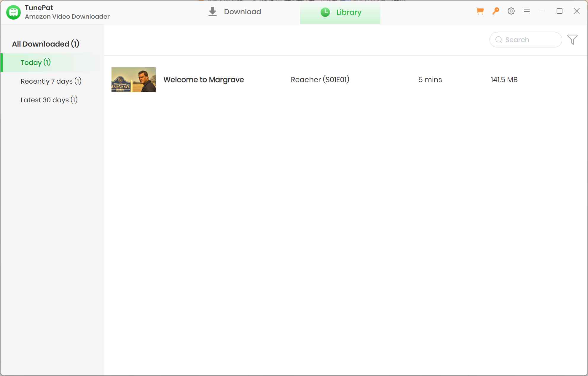The width and height of the screenshot is (588, 376).
Task: Select Latest 30 days filter
Action: pyautogui.click(x=49, y=100)
